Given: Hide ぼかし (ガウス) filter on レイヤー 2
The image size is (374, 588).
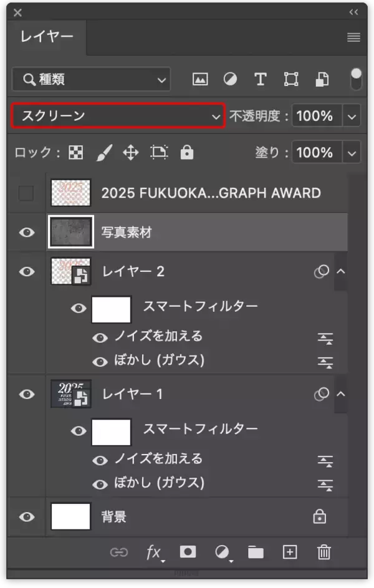Looking at the screenshot, I should [x=100, y=362].
